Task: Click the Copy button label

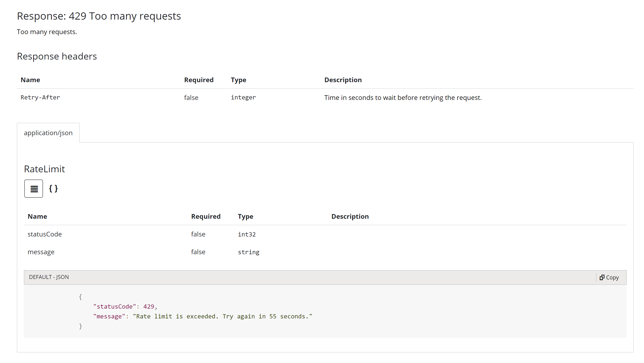Action: [x=612, y=278]
